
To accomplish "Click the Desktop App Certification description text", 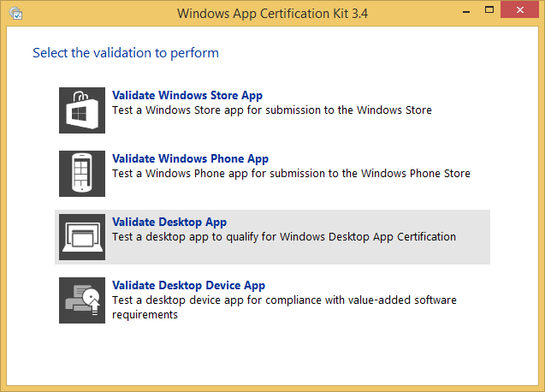I will click(284, 237).
